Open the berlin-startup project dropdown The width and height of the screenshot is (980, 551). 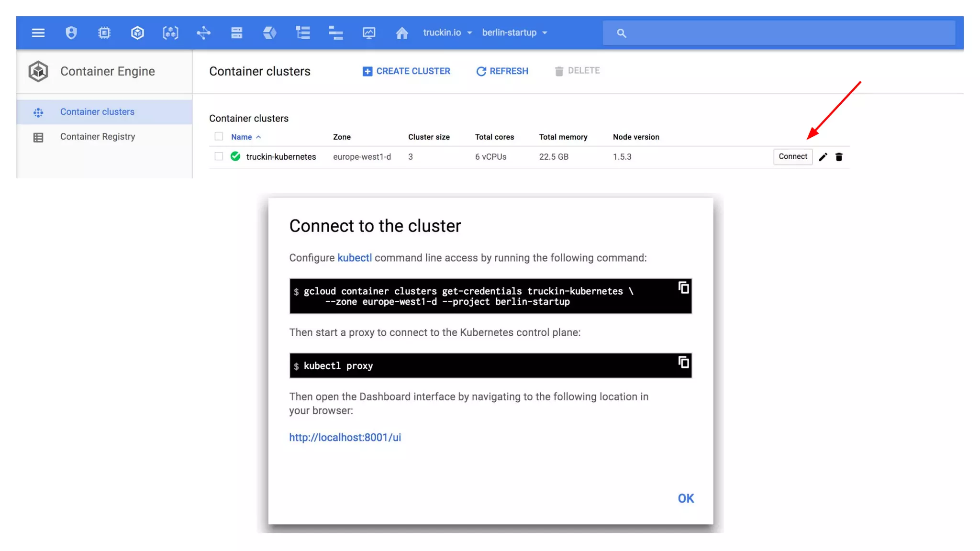point(514,33)
